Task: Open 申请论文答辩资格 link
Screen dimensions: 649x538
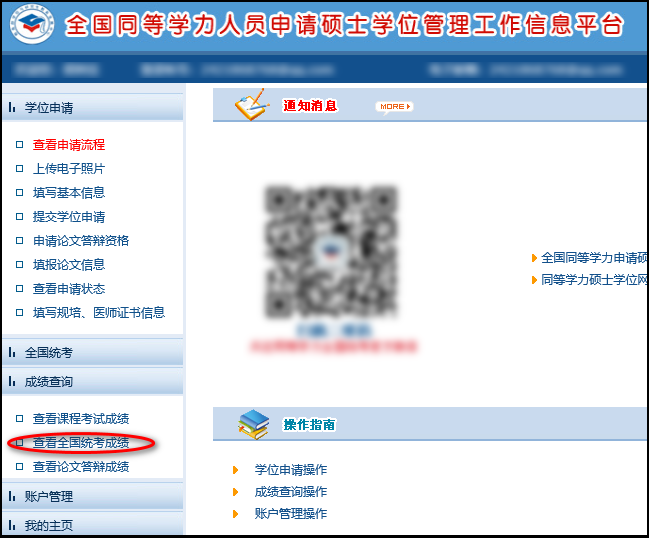Action: (x=81, y=241)
